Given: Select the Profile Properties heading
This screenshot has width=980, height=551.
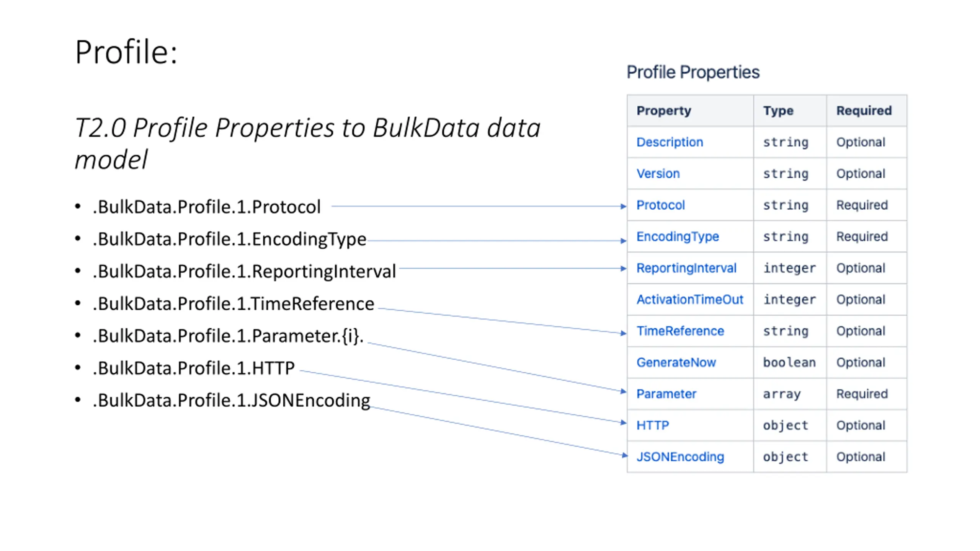Looking at the screenshot, I should click(693, 72).
